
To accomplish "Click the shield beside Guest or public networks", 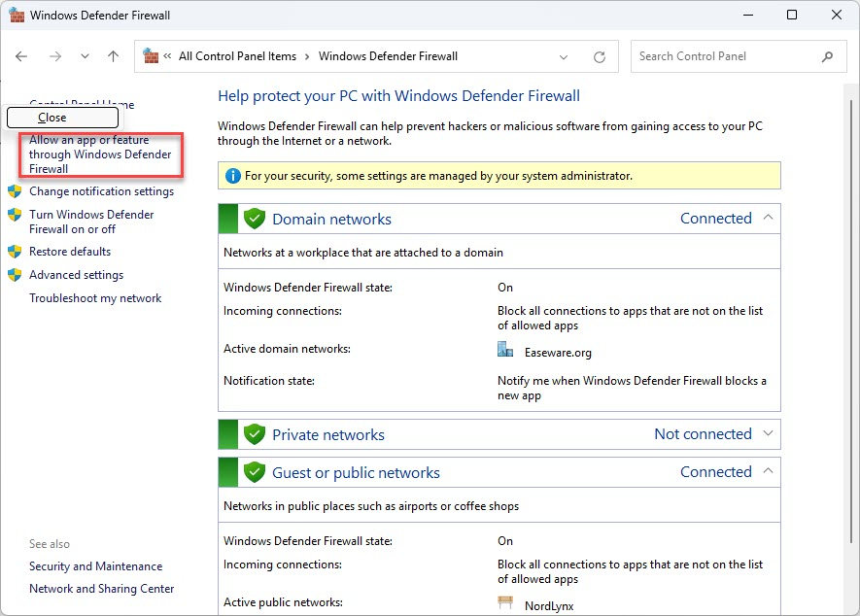I will [x=255, y=472].
